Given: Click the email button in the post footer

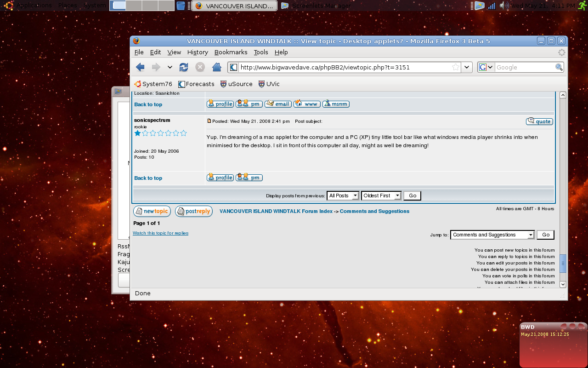Looking at the screenshot, I should pyautogui.click(x=278, y=104).
